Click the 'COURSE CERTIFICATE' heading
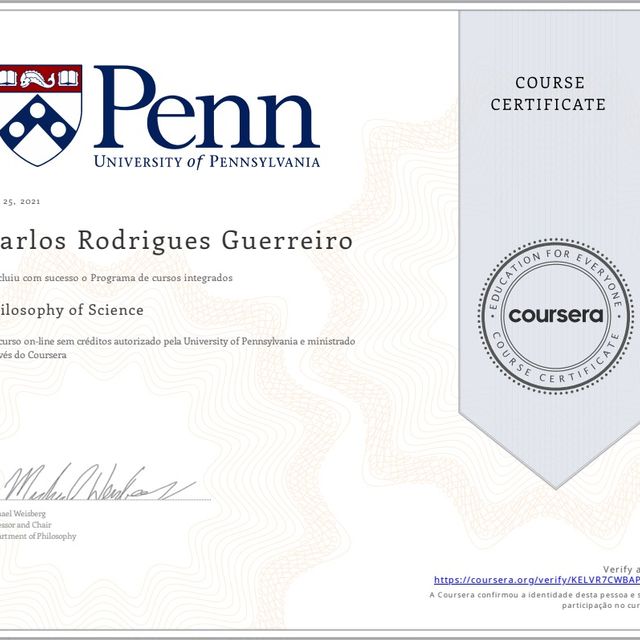Viewport: 640px width, 640px height. (549, 93)
